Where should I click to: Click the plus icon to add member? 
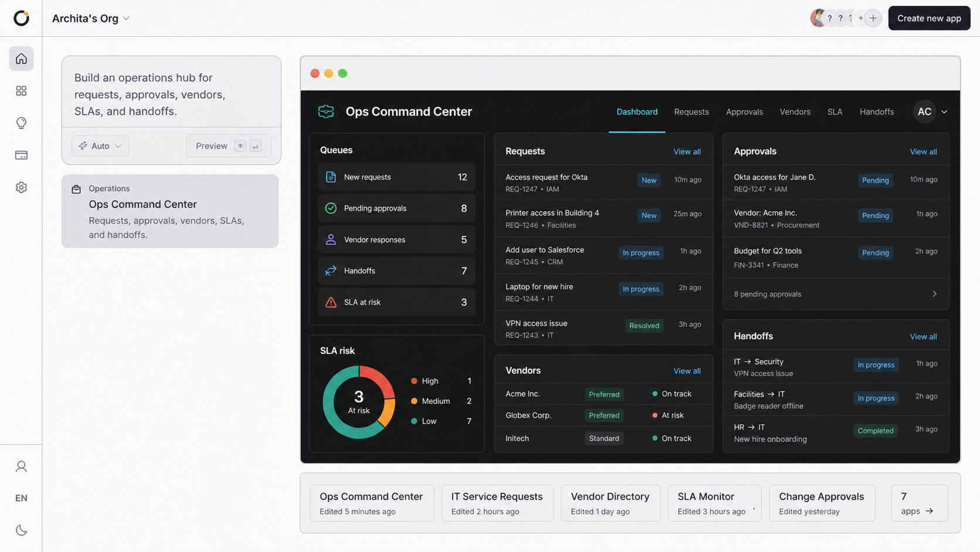click(x=873, y=18)
